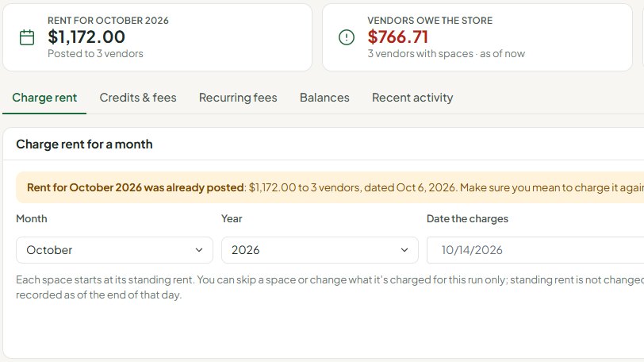This screenshot has height=362, width=644.
Task: Open the Month dropdown showing October
Action: coord(114,250)
